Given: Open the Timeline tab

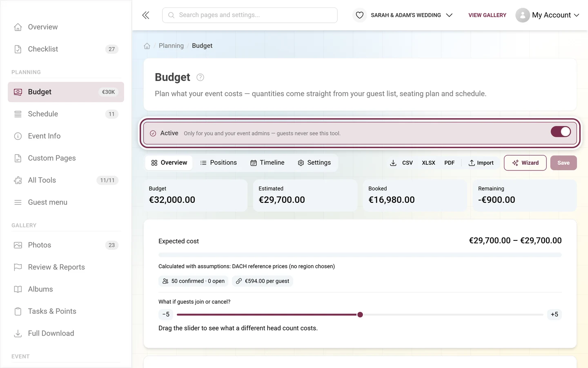Looking at the screenshot, I should (267, 163).
